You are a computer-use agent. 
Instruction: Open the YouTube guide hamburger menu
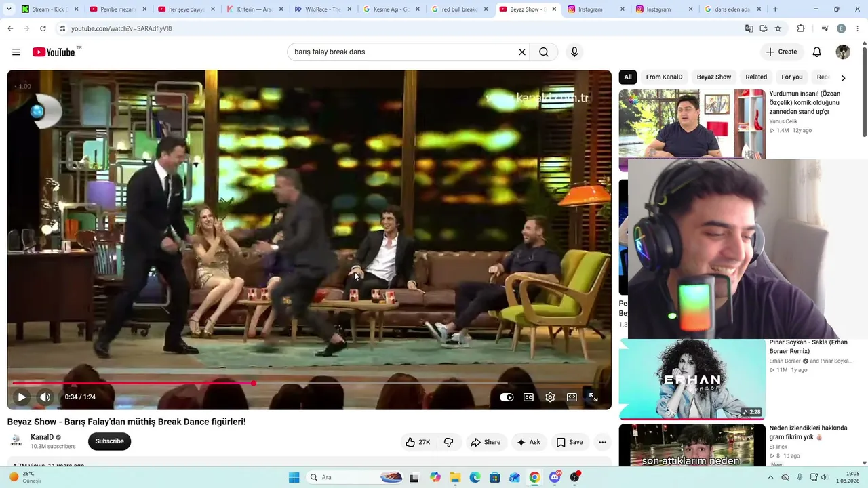[16, 52]
